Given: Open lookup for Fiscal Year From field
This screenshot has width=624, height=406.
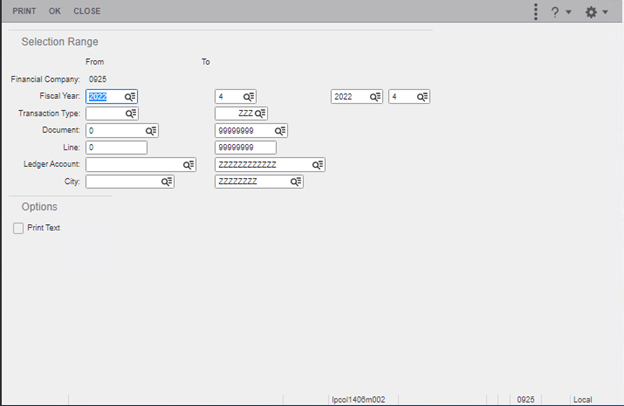Looking at the screenshot, I should pos(130,97).
